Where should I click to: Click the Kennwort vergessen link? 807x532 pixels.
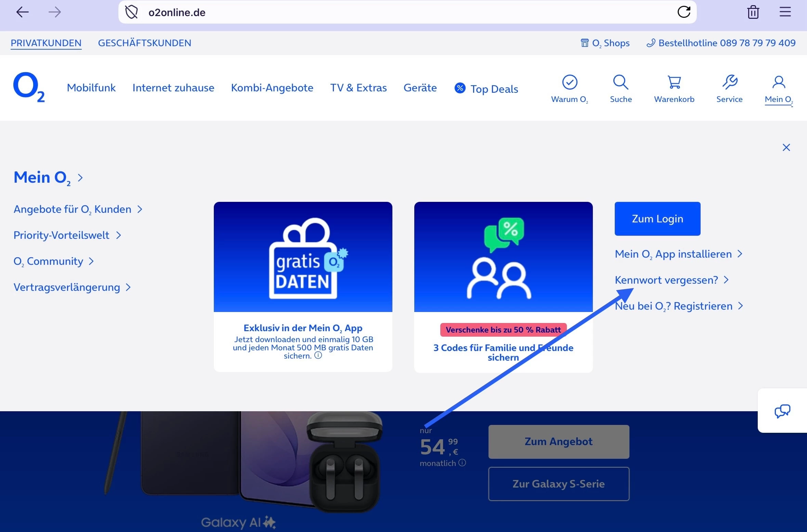click(x=666, y=280)
